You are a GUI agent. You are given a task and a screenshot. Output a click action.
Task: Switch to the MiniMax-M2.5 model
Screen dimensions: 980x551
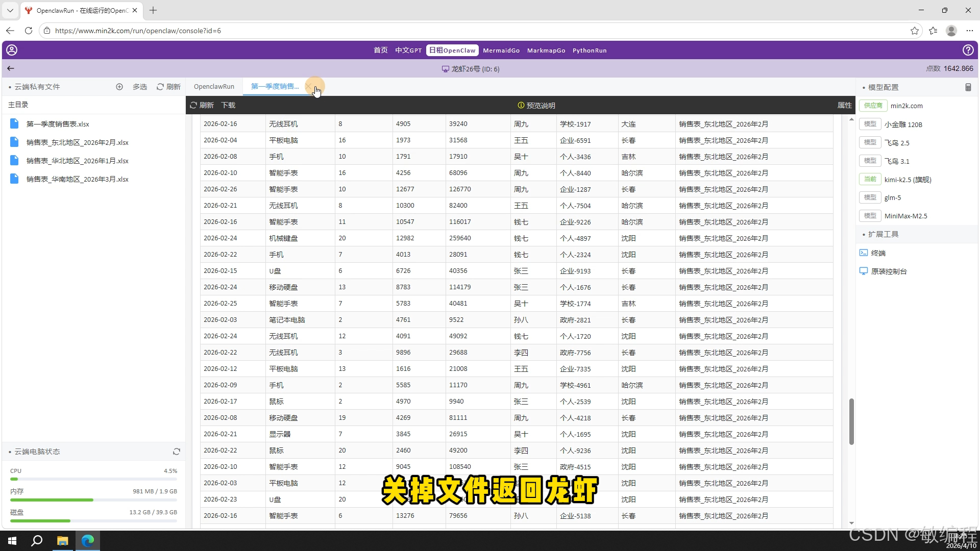pyautogui.click(x=905, y=216)
